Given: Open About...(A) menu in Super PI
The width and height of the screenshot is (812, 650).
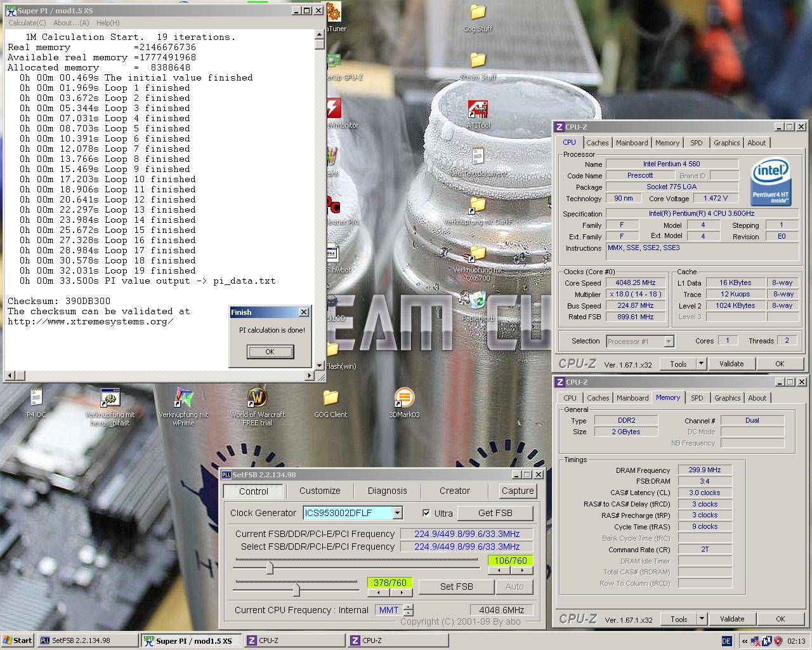Looking at the screenshot, I should click(x=71, y=23).
